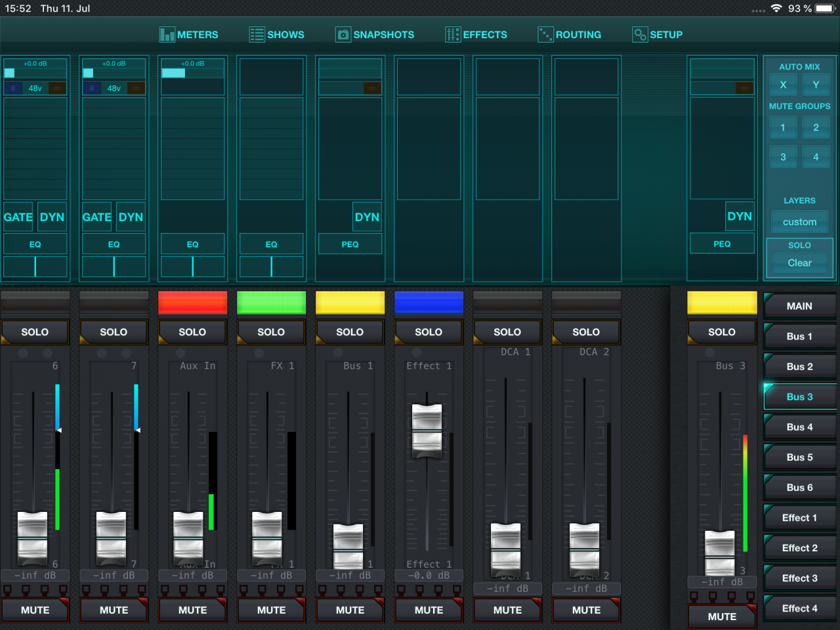The width and height of the screenshot is (840, 630).
Task: Select Bus 5 in the mix list
Action: tap(799, 457)
